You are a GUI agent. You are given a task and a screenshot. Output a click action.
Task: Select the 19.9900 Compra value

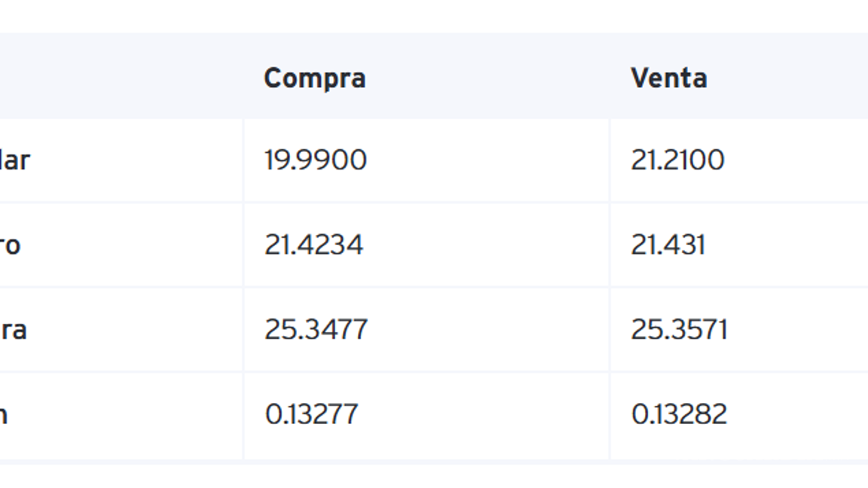point(316,160)
